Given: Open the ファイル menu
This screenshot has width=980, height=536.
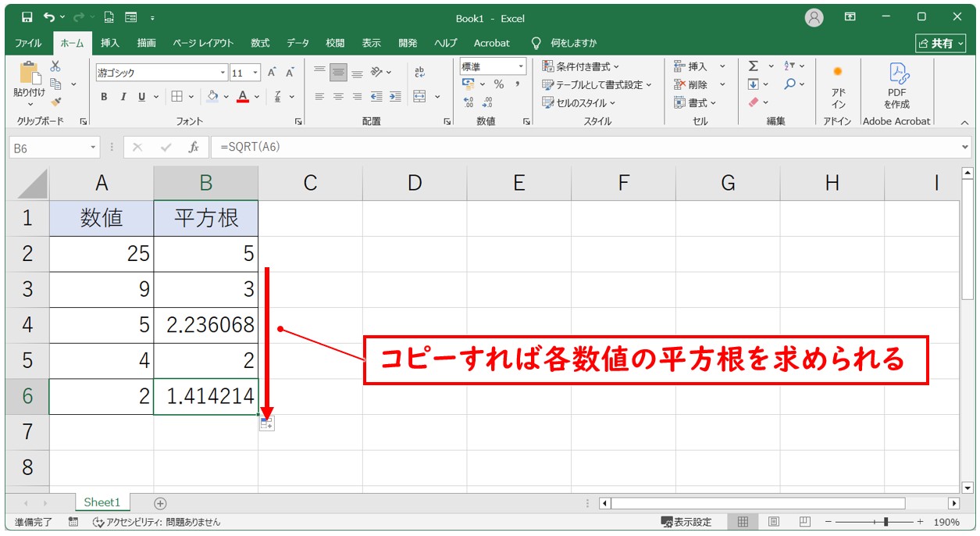Looking at the screenshot, I should [27, 43].
